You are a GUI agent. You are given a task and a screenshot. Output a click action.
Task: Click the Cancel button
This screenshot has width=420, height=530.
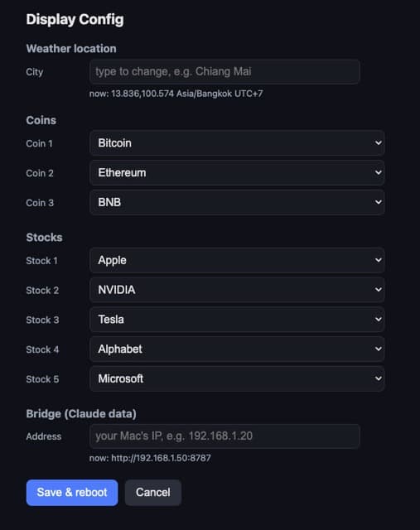[153, 493]
